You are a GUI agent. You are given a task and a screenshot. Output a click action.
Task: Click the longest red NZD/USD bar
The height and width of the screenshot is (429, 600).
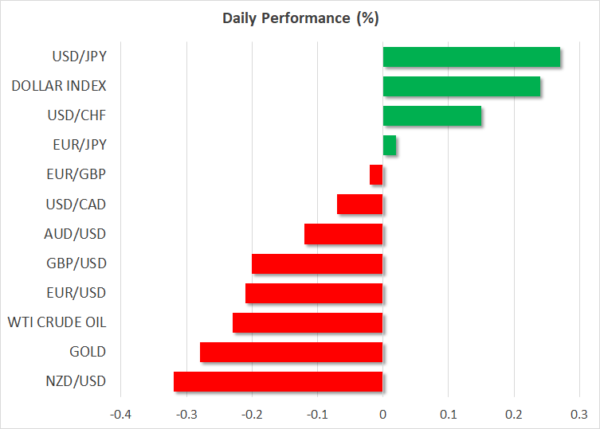(278, 381)
